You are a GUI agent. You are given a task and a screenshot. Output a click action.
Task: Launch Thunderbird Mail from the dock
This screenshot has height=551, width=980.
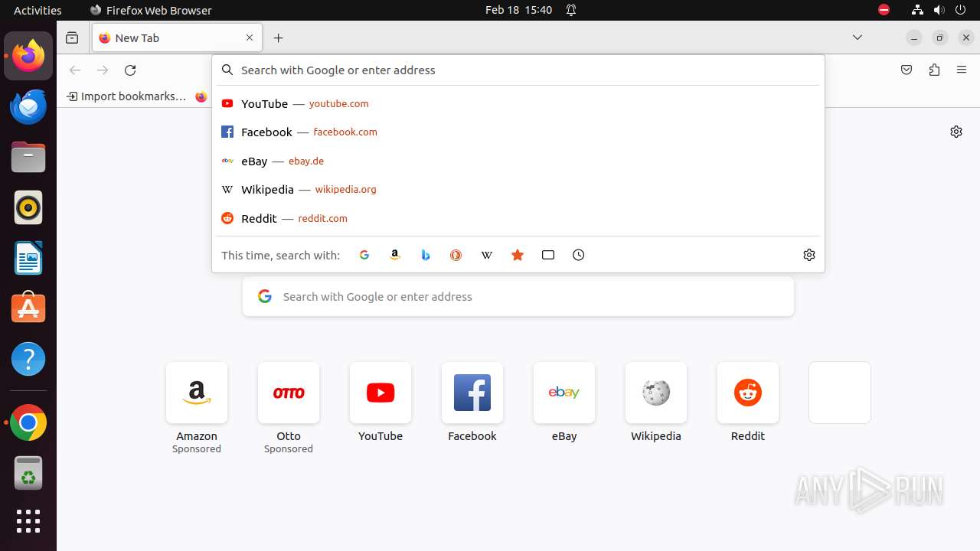pyautogui.click(x=28, y=106)
